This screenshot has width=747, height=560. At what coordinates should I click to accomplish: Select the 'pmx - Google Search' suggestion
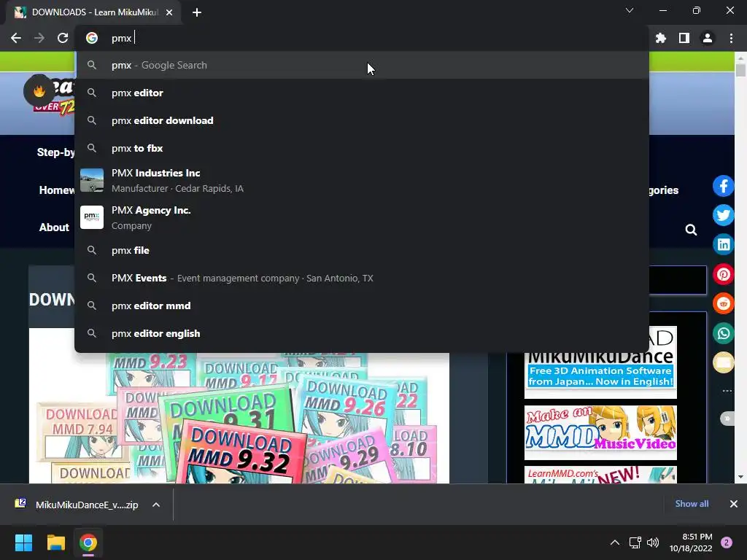pos(362,65)
